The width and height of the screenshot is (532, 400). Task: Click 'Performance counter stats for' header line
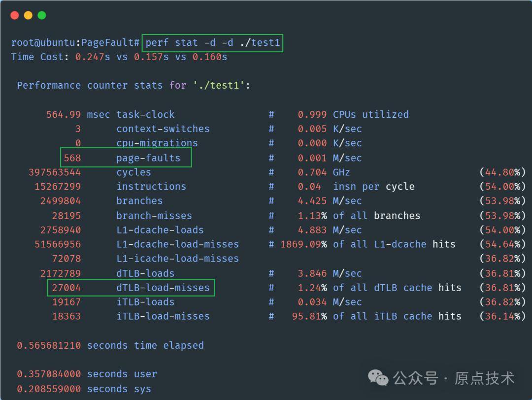coord(133,85)
